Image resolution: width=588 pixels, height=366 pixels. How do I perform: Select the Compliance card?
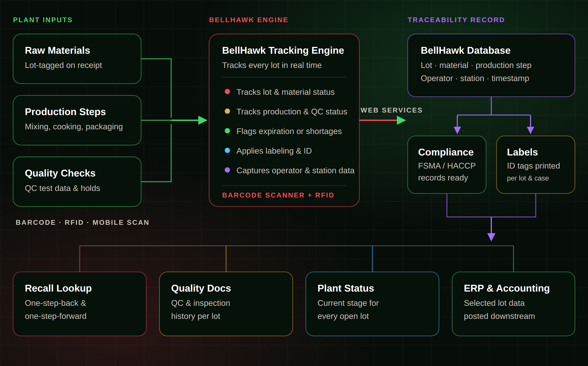tap(447, 165)
